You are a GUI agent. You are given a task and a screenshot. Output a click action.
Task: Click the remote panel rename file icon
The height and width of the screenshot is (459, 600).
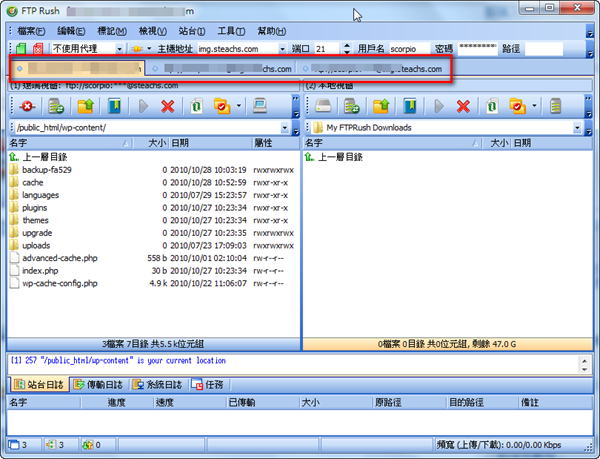tap(196, 106)
